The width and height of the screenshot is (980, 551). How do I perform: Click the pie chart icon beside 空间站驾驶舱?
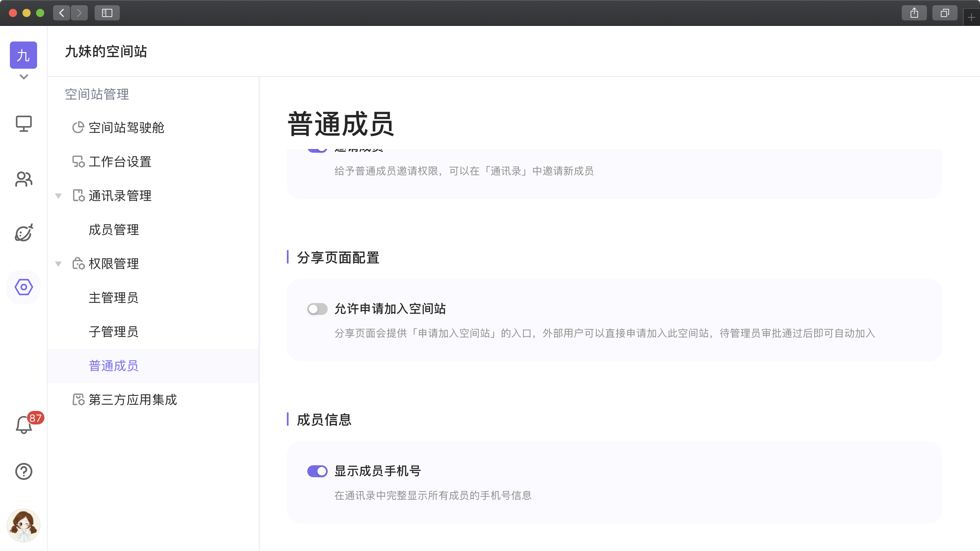(x=78, y=128)
